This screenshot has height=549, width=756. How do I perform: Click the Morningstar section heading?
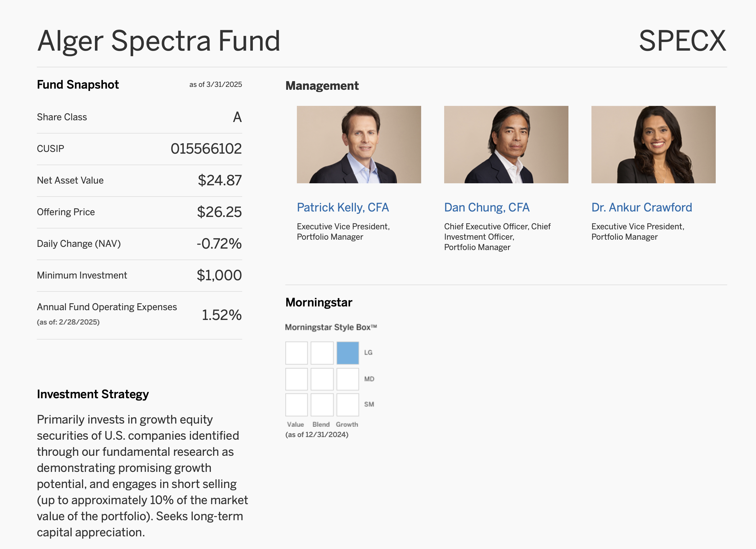coord(319,302)
